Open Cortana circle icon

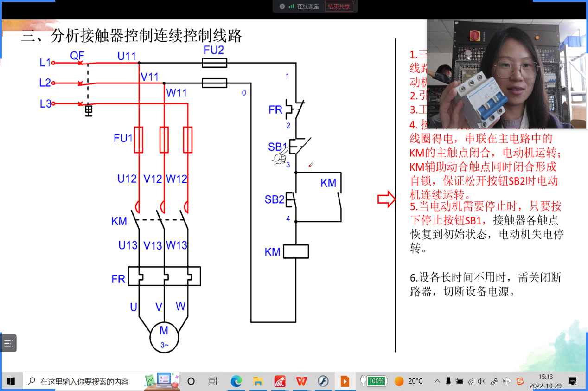[191, 381]
